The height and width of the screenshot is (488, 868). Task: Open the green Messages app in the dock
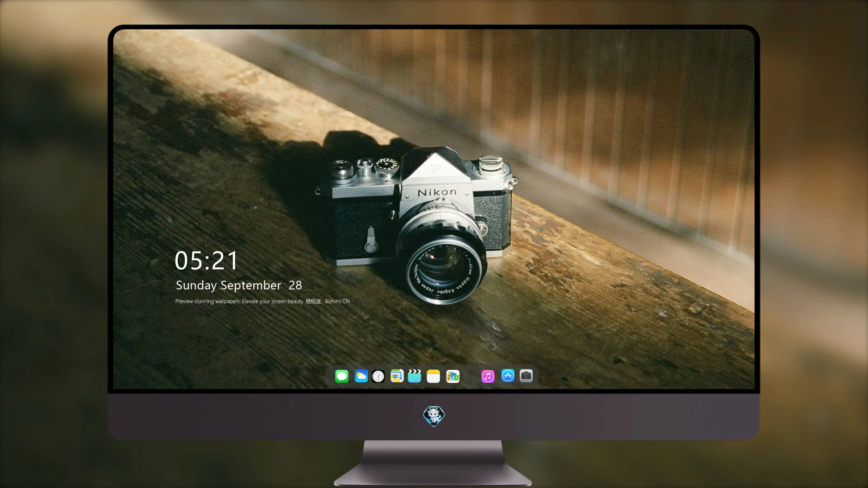click(342, 376)
